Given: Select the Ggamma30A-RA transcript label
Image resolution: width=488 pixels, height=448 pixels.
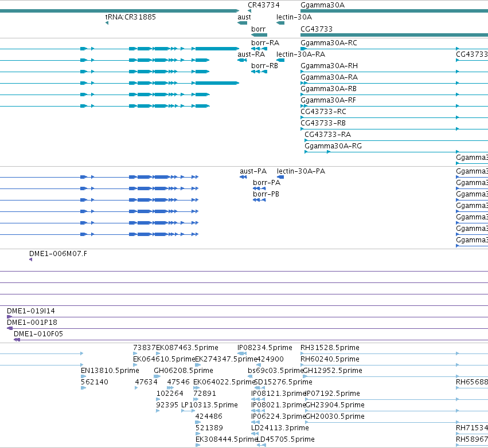Looking at the screenshot, I should click(329, 77).
